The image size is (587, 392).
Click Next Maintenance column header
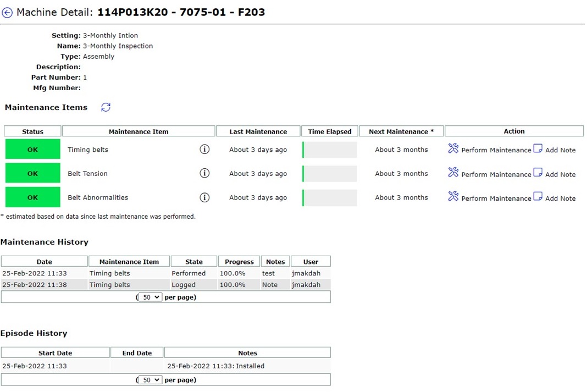pos(401,131)
